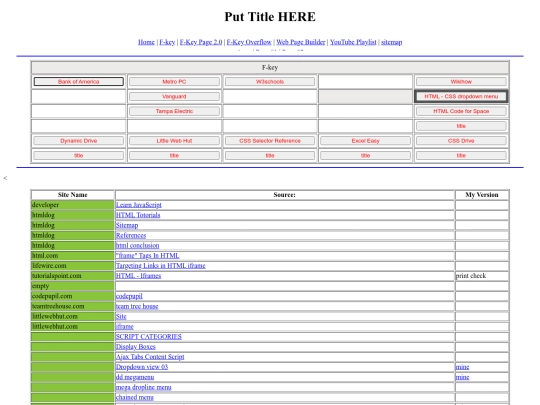Go to F-Key Page 2.0 link
Viewport: 540px width, 405px height.
[201, 42]
